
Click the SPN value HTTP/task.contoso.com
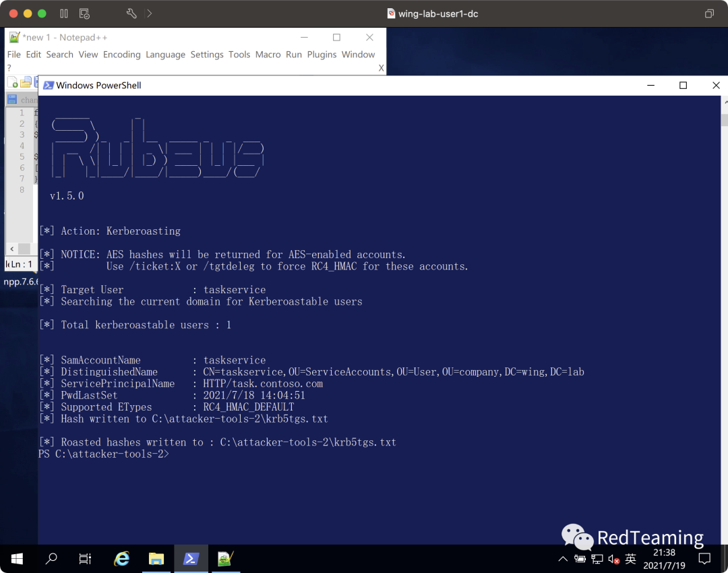263,384
